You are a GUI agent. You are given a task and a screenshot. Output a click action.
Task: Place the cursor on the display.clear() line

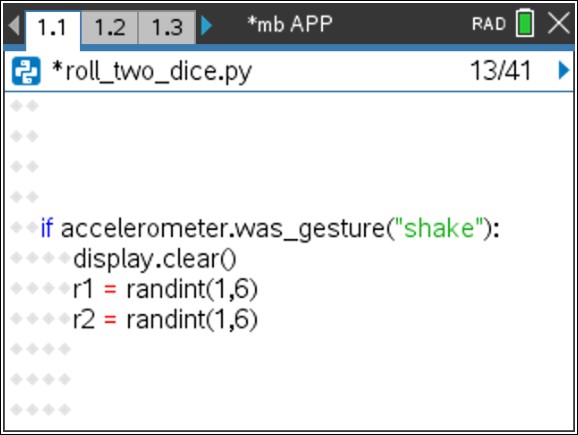pyautogui.click(x=154, y=259)
